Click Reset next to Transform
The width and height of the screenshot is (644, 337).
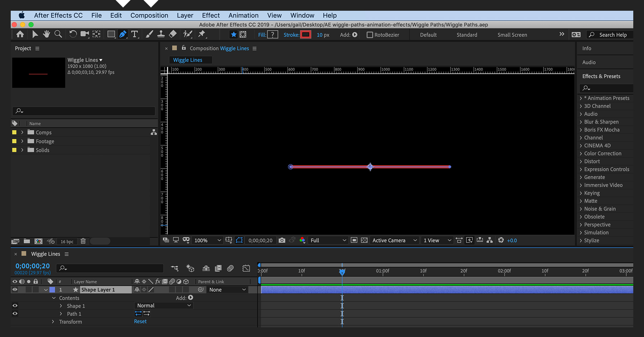point(140,321)
